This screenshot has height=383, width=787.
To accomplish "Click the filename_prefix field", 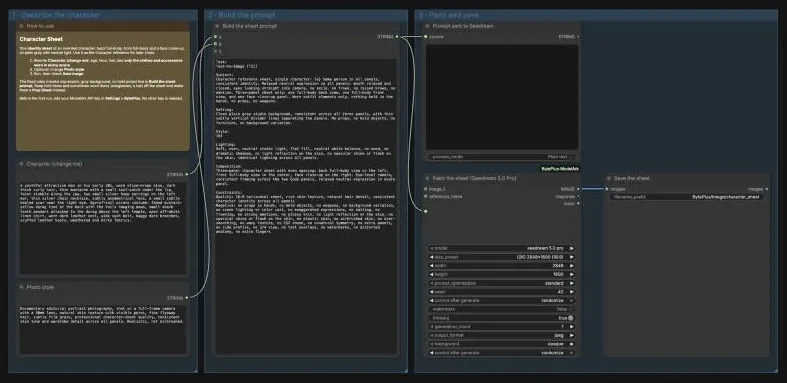I will (686, 197).
